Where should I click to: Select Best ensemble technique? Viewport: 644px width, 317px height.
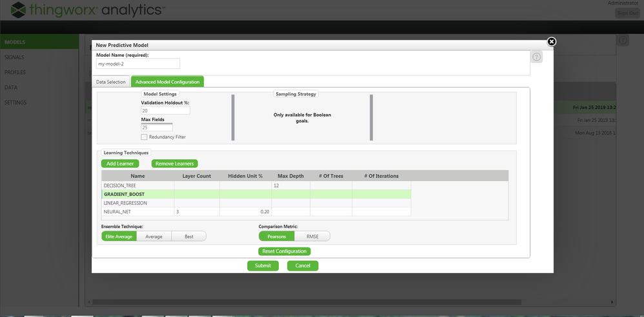point(188,236)
